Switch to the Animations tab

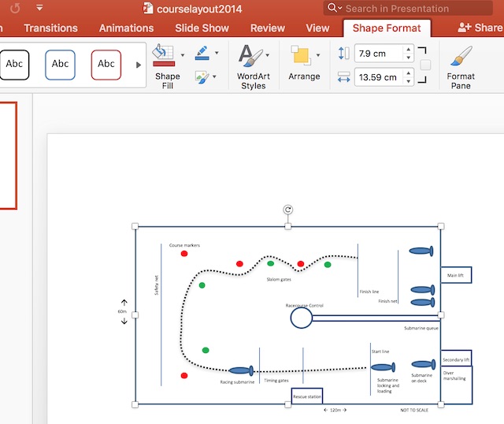[x=126, y=28]
